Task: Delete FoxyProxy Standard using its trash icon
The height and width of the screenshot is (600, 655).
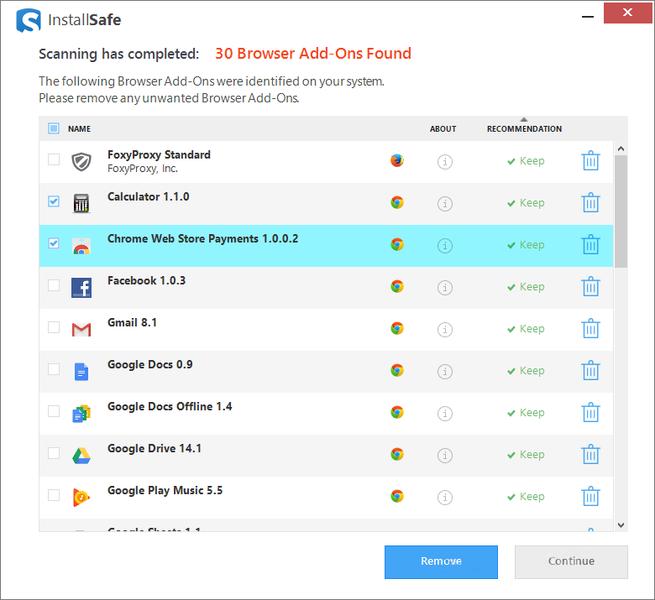Action: pos(590,161)
